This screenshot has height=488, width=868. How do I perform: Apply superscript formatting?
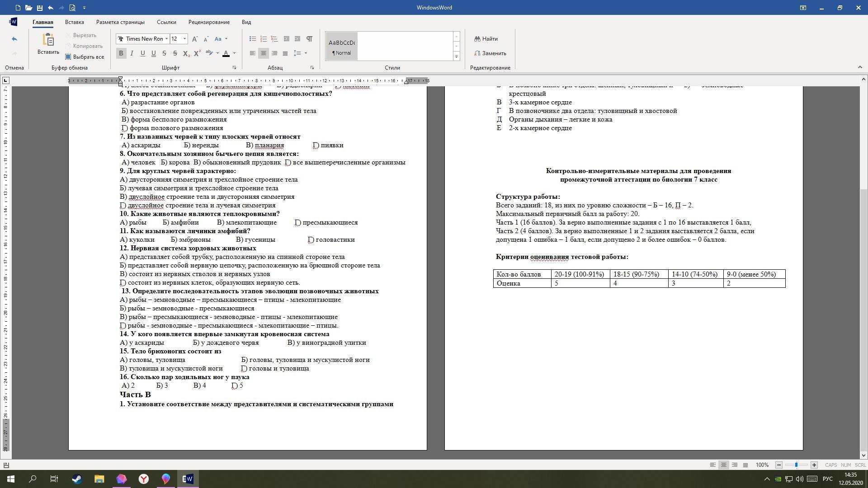click(x=197, y=53)
